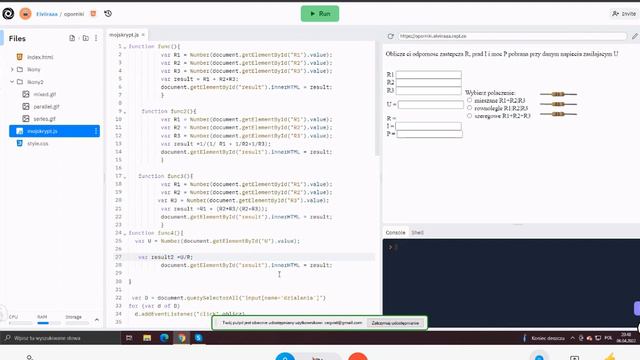Switch to Chrome on taskbar

click(181, 338)
